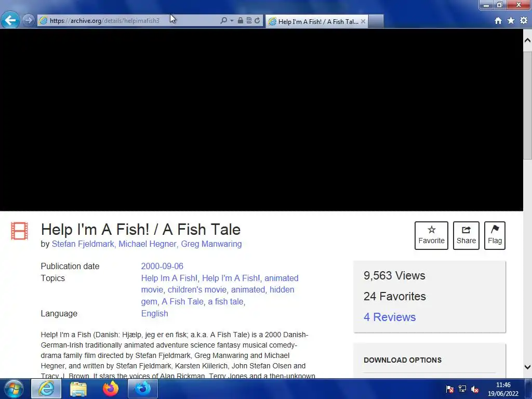
Task: Click the Flag button
Action: tap(495, 235)
